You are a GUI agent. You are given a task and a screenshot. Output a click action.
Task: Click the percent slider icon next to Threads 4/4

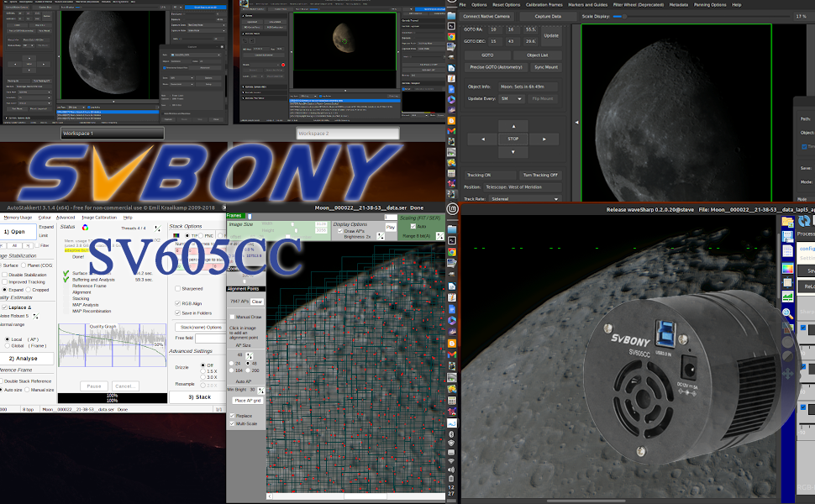157,228
